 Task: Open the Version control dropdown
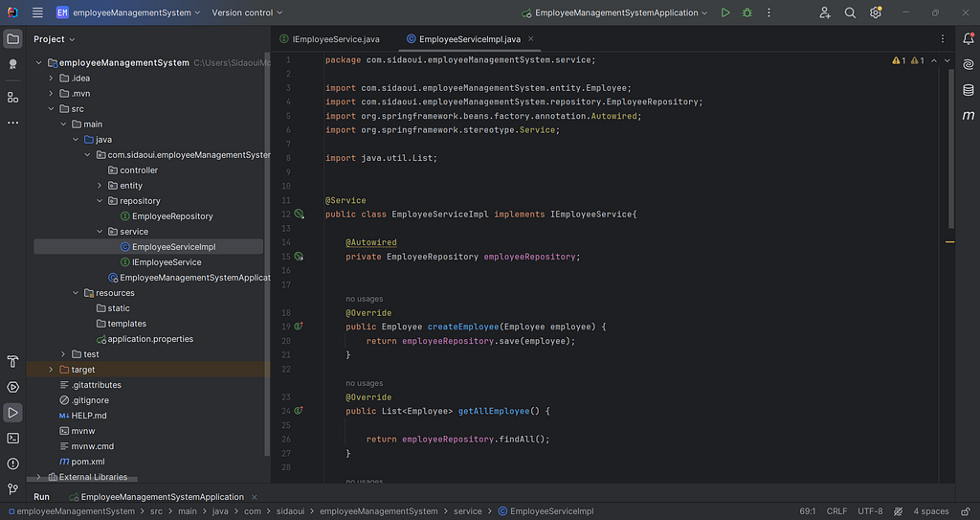pyautogui.click(x=247, y=12)
